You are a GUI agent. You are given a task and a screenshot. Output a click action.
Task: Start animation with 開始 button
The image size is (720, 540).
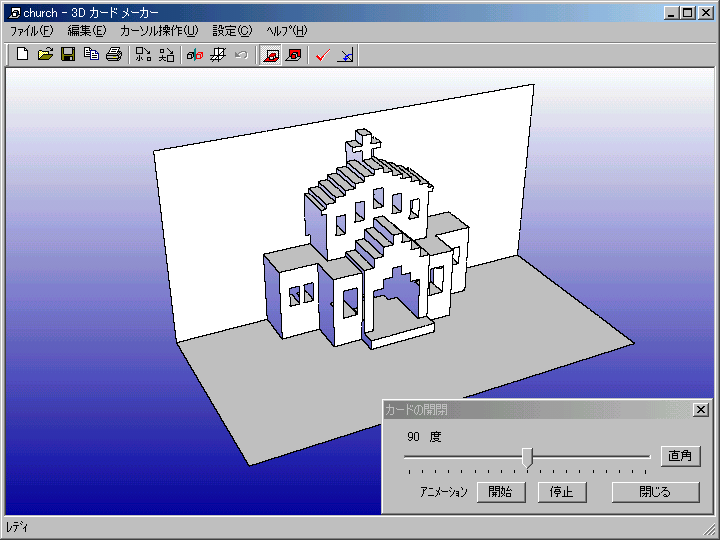tap(501, 492)
